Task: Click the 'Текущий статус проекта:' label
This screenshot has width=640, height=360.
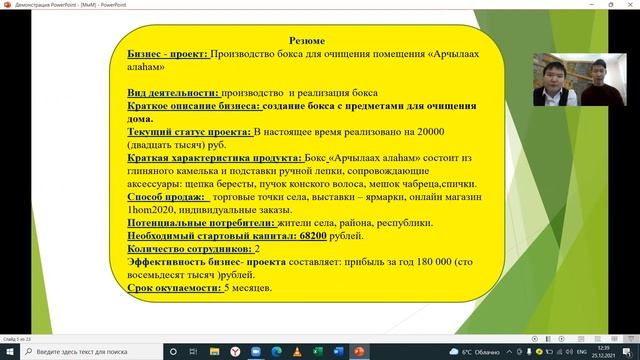Action: [189, 132]
